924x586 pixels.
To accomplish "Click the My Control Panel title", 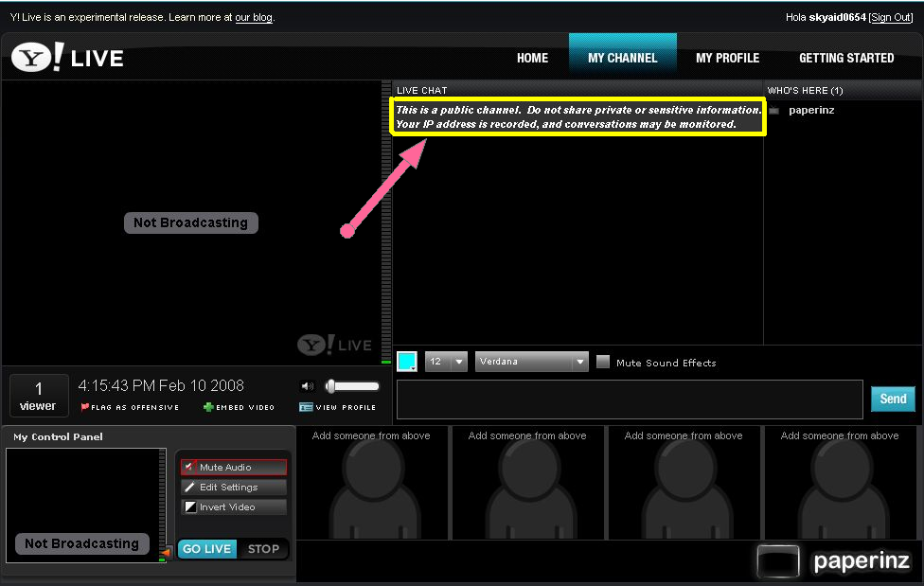I will pyautogui.click(x=58, y=436).
